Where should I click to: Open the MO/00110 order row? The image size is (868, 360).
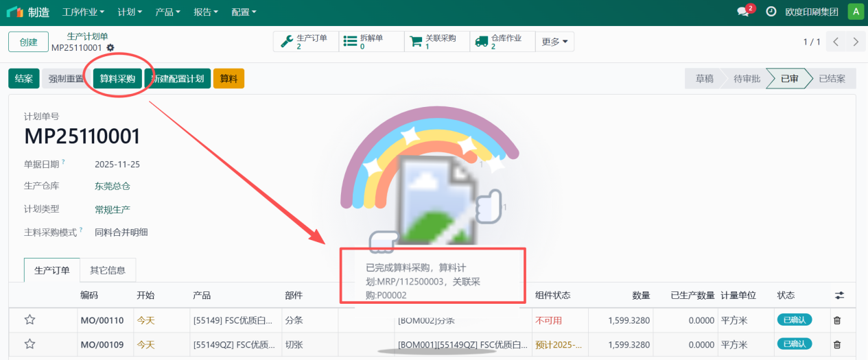tap(434, 320)
